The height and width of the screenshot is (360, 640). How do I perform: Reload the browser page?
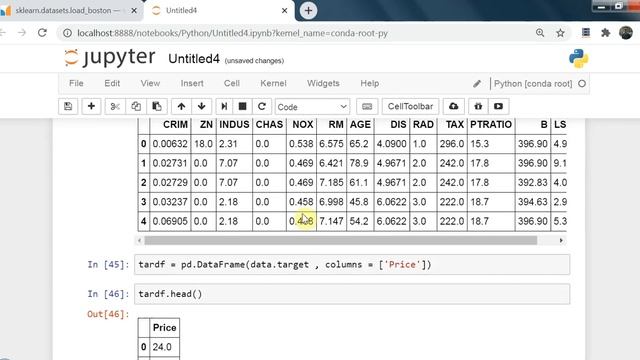tap(42, 33)
